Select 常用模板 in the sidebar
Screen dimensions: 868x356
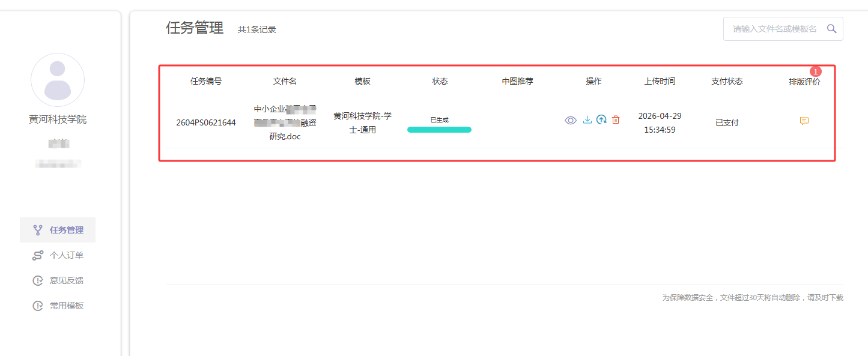pyautogui.click(x=58, y=306)
